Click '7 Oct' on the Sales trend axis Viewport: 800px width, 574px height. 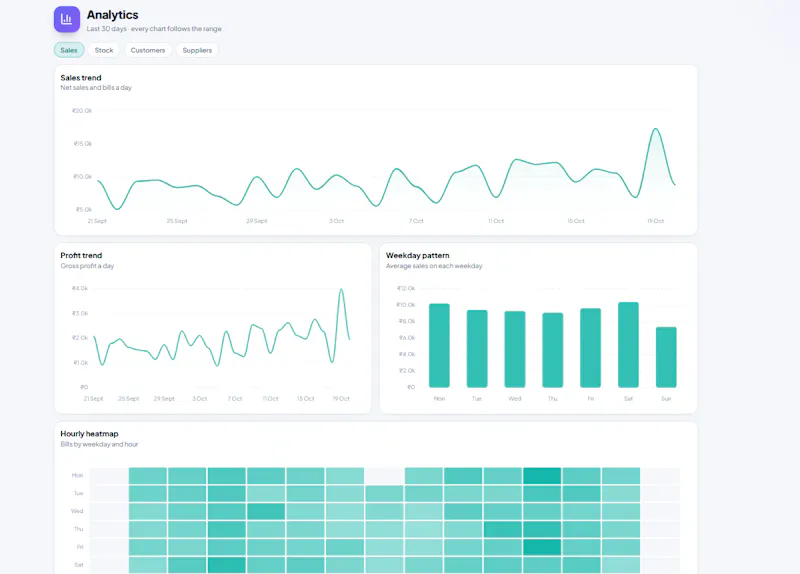[416, 221]
